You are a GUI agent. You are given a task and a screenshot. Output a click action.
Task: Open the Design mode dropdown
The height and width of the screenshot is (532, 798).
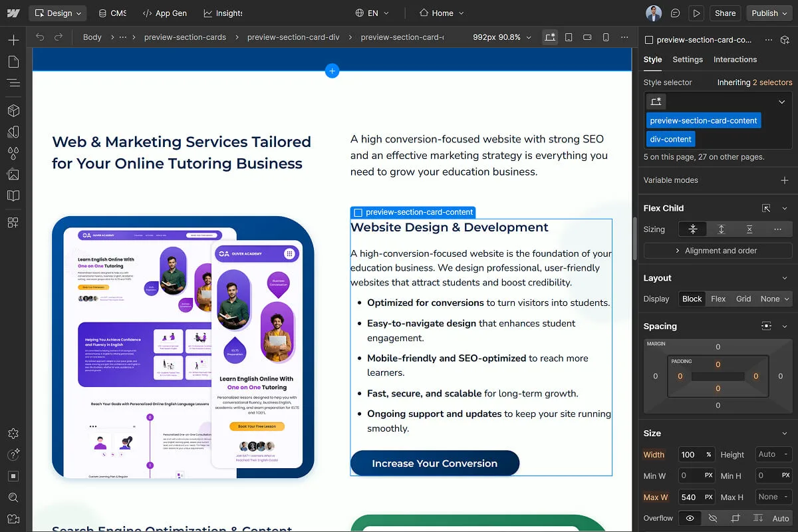coord(57,13)
